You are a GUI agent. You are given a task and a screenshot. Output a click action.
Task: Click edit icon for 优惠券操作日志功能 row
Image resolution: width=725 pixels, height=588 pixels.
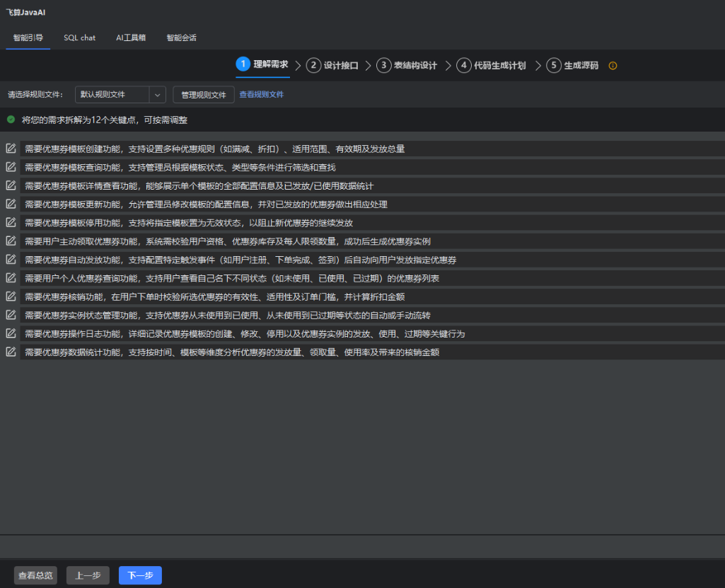click(11, 333)
